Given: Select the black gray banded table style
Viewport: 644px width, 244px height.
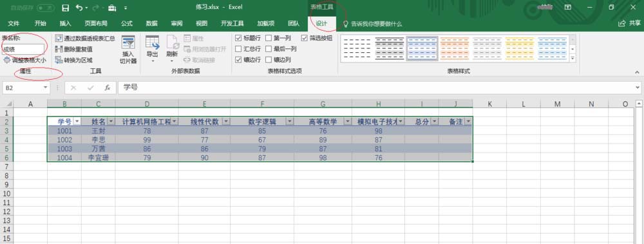Looking at the screenshot, I should pyautogui.click(x=390, y=48).
